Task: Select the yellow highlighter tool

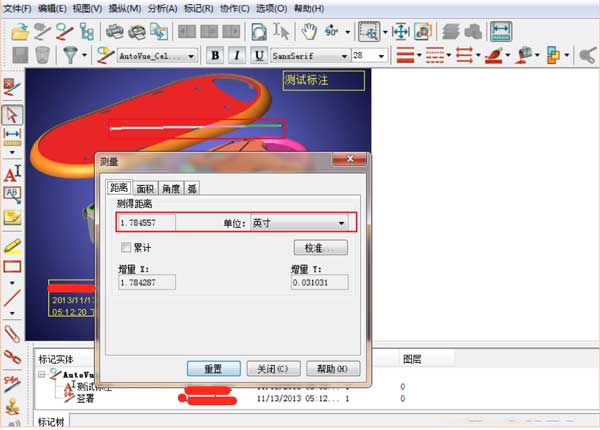Action: pos(12,246)
